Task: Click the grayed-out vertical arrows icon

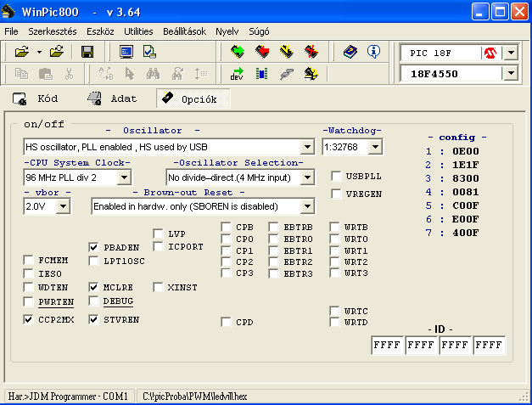Action: pos(201,73)
